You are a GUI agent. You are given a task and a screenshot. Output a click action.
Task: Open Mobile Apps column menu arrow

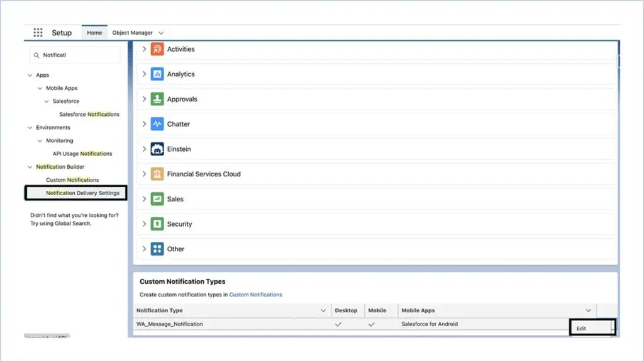pos(588,310)
